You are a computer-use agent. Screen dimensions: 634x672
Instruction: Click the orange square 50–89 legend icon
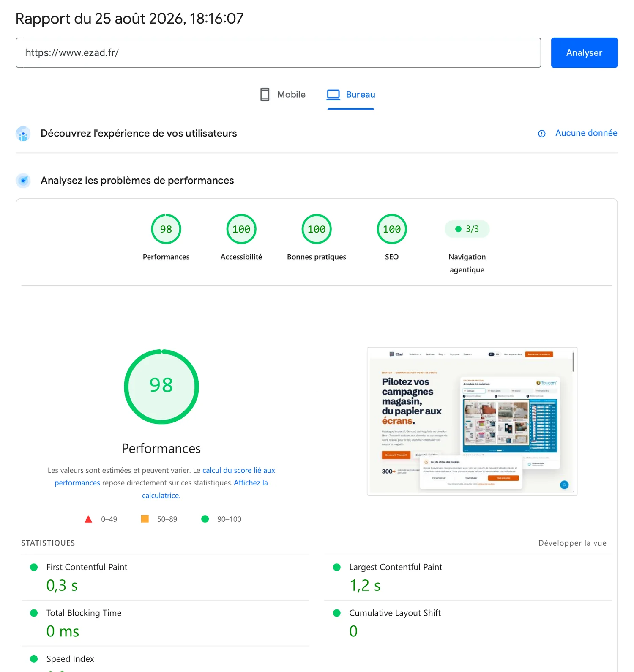(145, 519)
